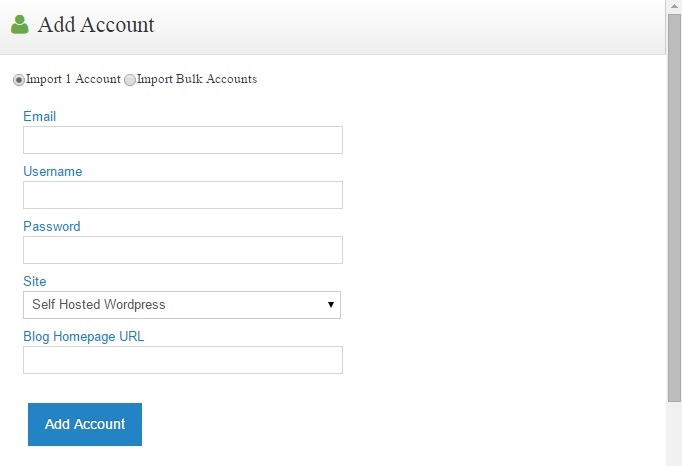
Task: Click the Site dropdown arrow
Action: click(x=330, y=305)
